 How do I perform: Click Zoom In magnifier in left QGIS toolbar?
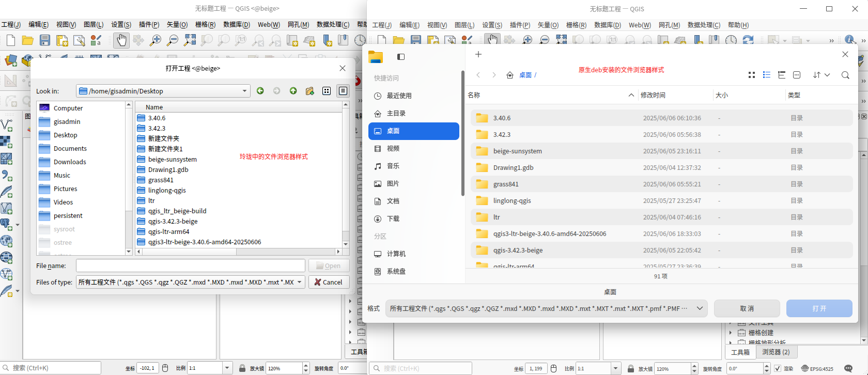pyautogui.click(x=155, y=40)
